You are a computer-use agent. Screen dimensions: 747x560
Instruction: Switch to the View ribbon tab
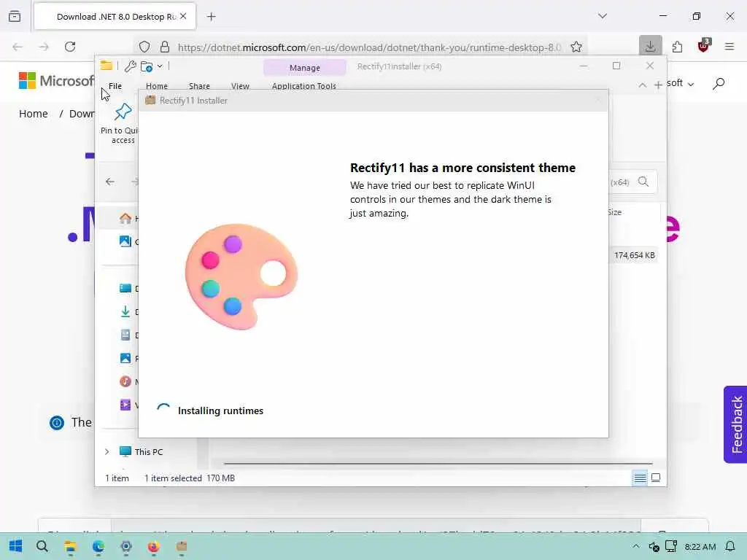(240, 86)
